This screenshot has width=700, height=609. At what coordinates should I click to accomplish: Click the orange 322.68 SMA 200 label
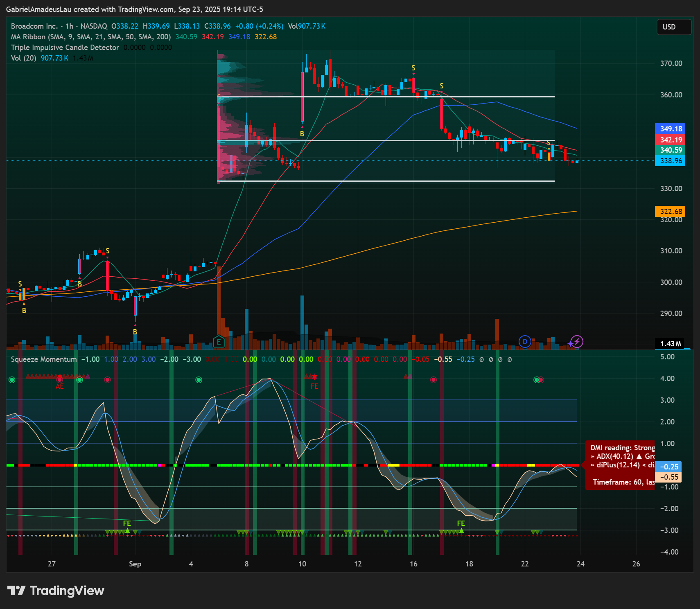670,212
